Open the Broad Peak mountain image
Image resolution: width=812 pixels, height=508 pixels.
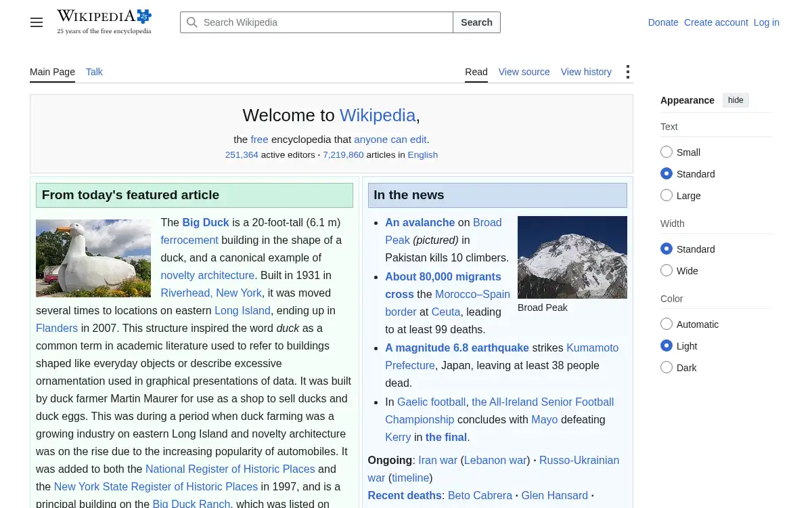[x=572, y=257]
